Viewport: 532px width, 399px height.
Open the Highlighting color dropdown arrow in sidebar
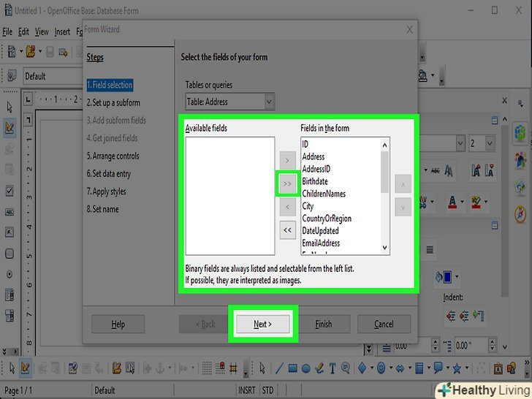click(x=486, y=202)
